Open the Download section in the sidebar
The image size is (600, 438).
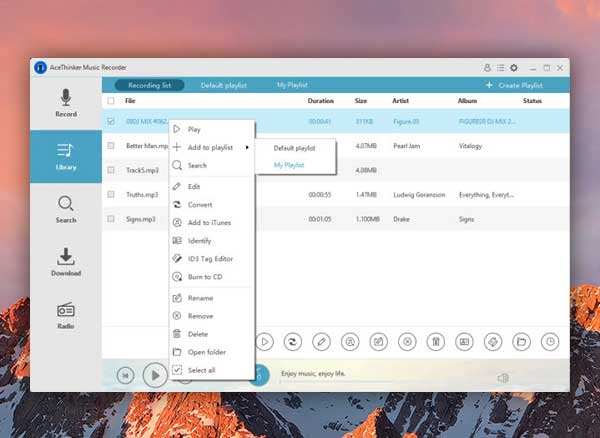[x=66, y=262]
